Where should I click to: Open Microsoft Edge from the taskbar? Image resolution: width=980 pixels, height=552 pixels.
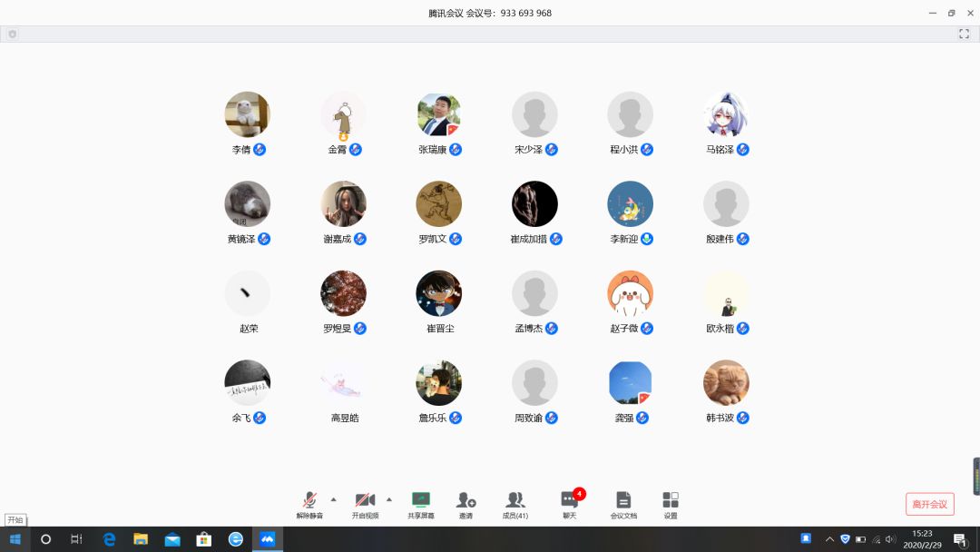(x=110, y=539)
